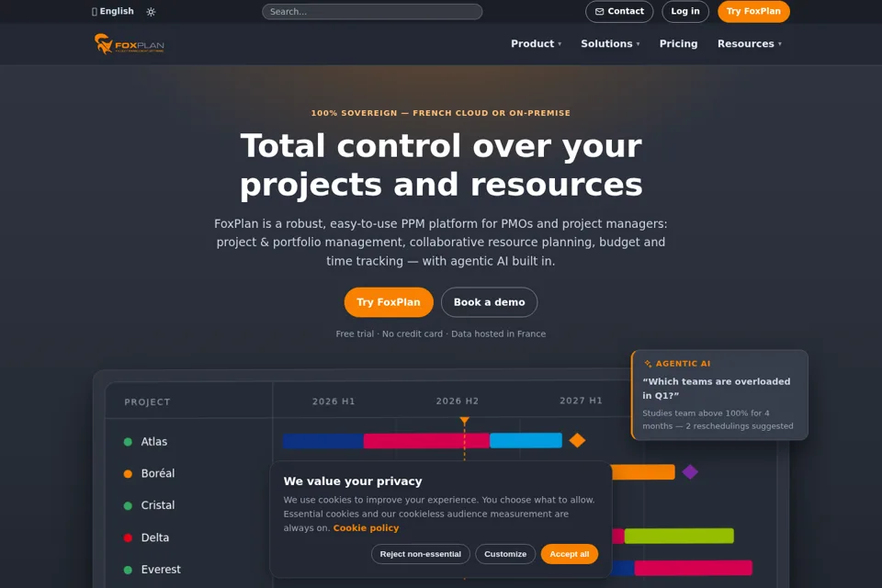Click the green status dot beside Cristal
The image size is (882, 588).
click(128, 506)
